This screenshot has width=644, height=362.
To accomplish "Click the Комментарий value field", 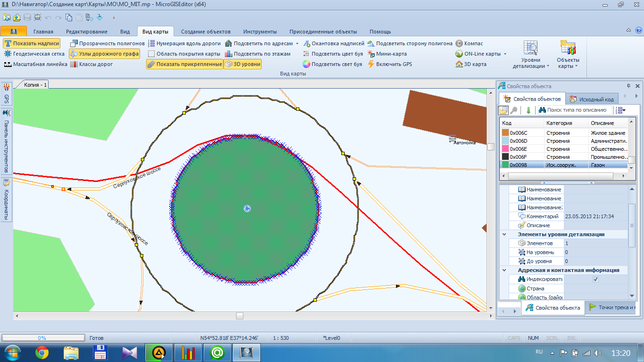I will coord(596,216).
